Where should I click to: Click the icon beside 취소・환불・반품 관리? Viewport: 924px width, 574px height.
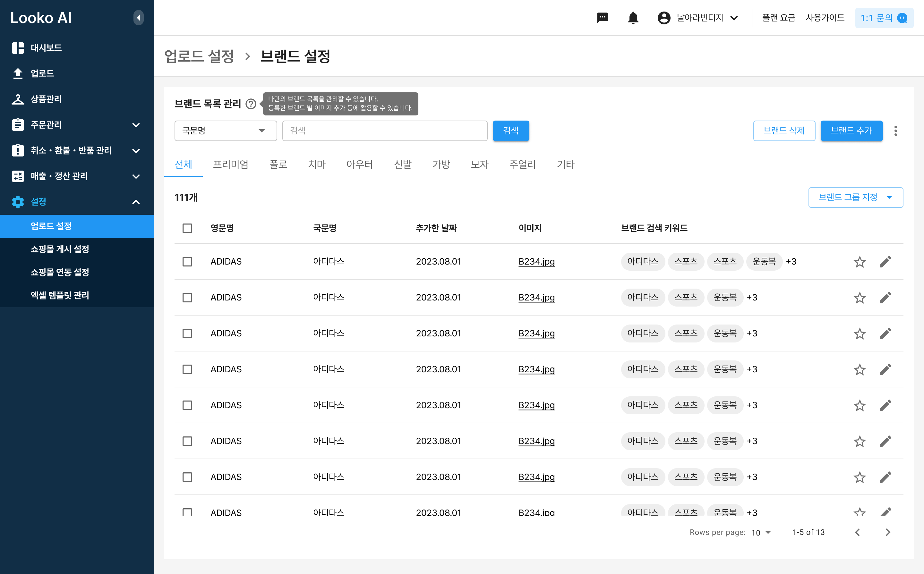18,150
